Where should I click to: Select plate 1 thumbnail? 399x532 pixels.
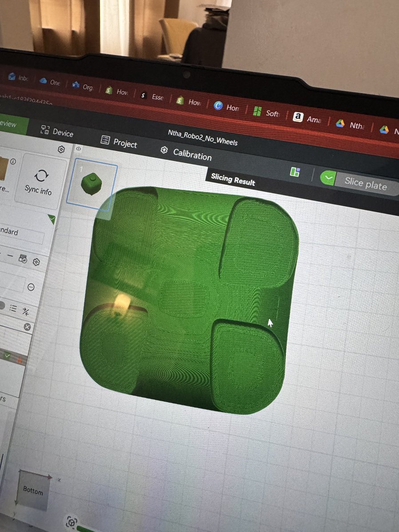[x=93, y=184]
